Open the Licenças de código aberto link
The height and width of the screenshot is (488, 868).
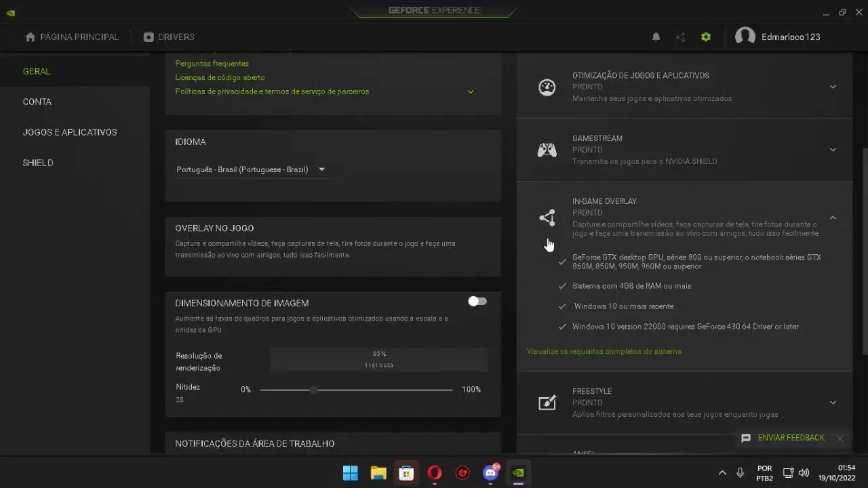(x=220, y=78)
